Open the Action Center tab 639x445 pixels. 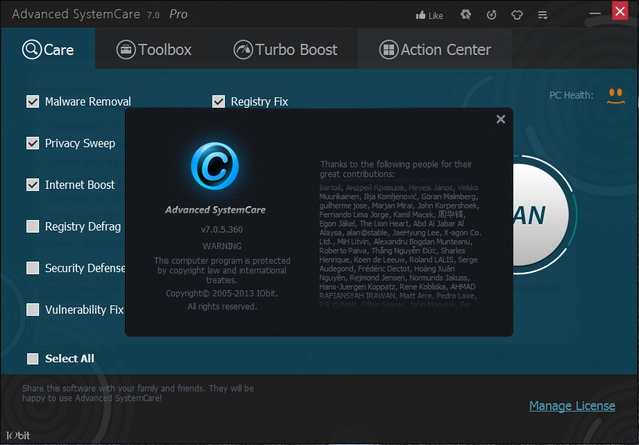[x=435, y=50]
